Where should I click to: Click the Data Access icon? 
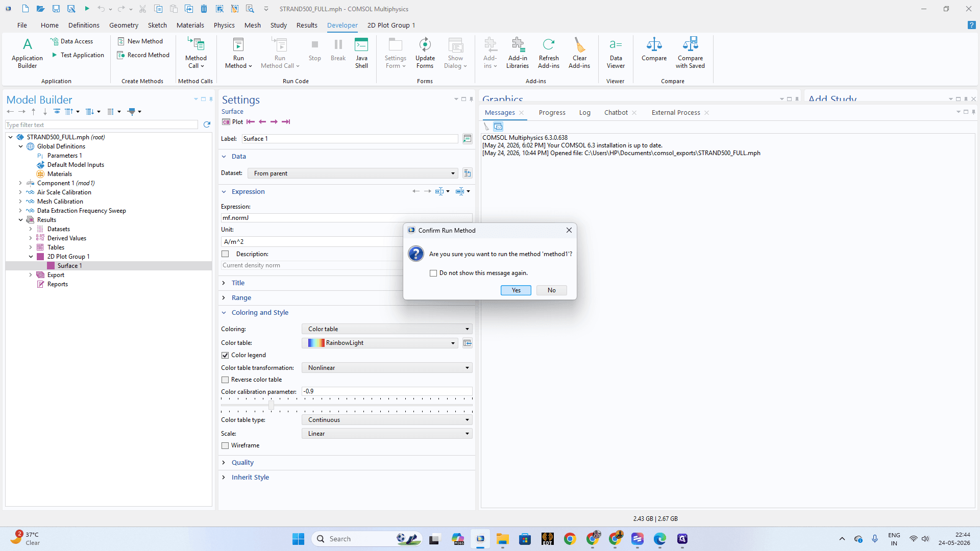click(54, 41)
